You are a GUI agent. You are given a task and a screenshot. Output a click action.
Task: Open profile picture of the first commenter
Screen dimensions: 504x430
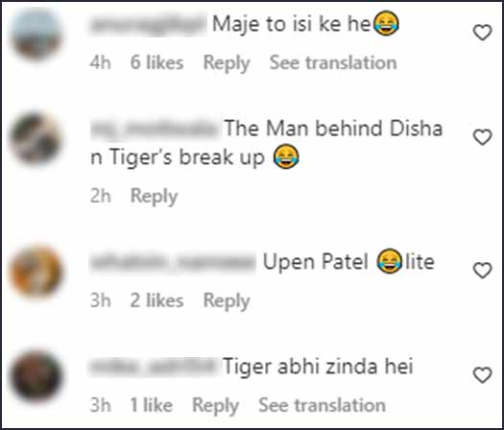[36, 35]
